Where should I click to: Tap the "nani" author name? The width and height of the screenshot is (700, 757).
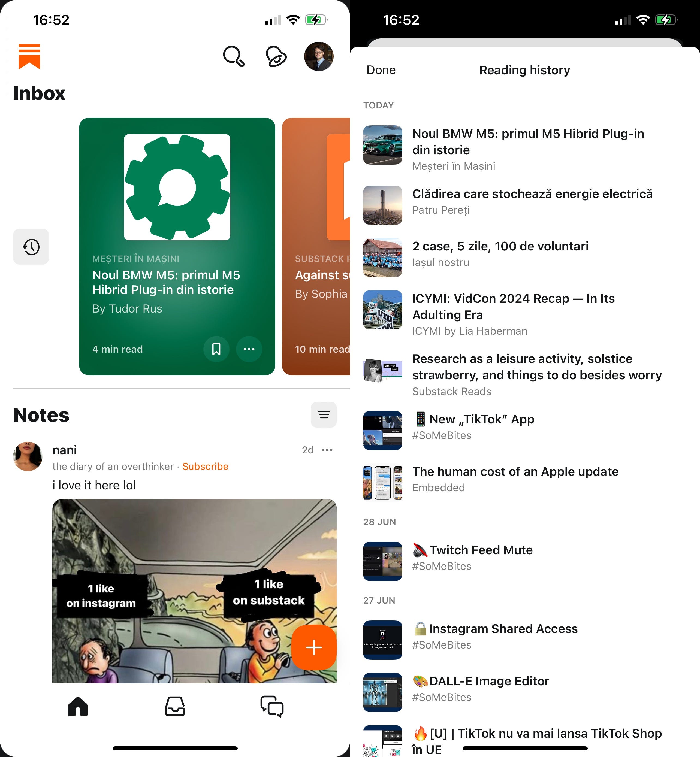coord(64,450)
